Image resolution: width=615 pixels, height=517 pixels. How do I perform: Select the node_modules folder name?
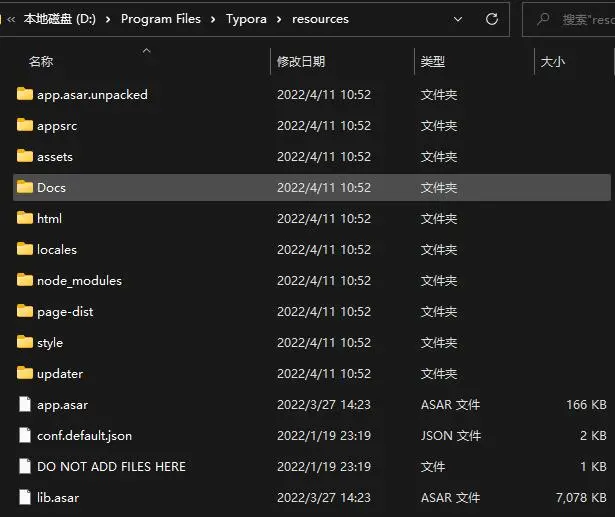[79, 280]
